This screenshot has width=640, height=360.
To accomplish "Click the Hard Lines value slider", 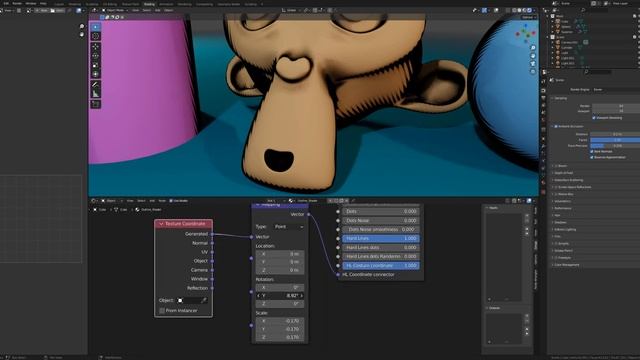I will 381,238.
